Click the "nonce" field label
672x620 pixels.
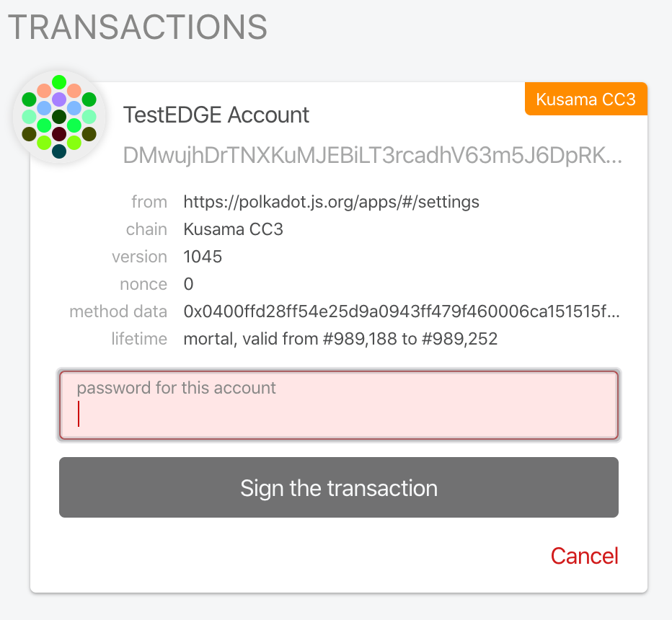143,284
